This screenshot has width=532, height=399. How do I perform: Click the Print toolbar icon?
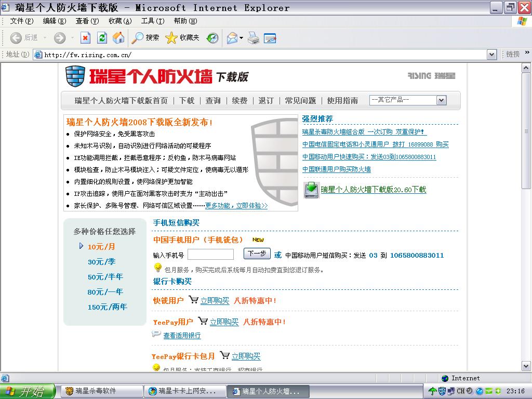pos(254,37)
